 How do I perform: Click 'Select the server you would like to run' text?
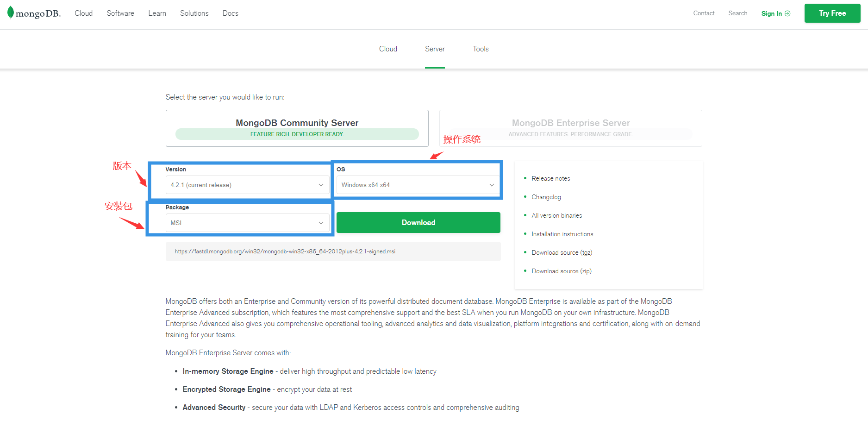[225, 97]
